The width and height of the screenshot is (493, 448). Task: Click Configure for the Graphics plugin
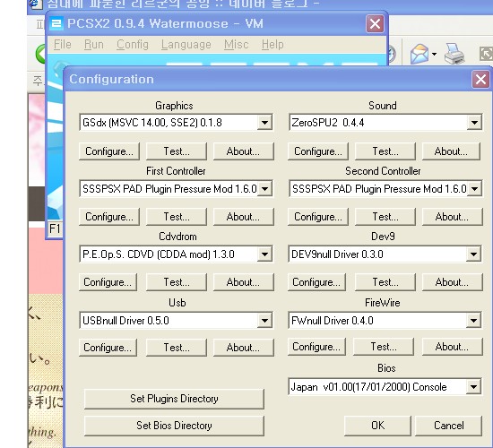click(x=109, y=151)
